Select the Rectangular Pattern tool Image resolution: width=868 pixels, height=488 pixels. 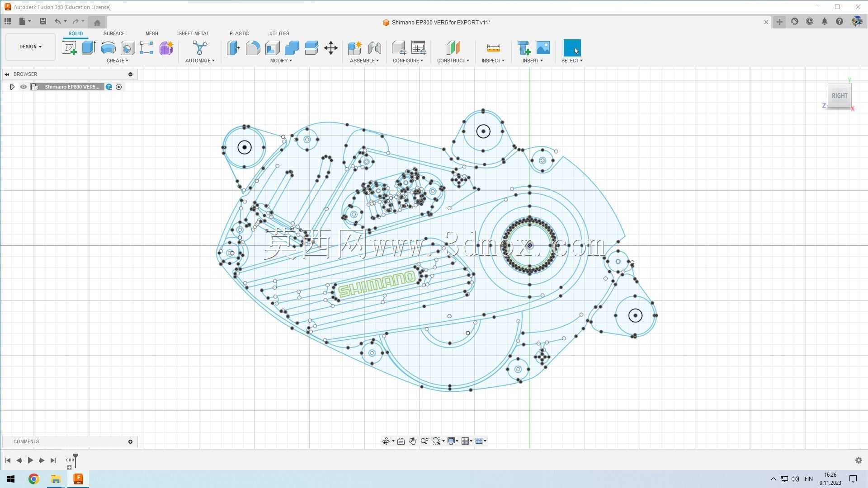pyautogui.click(x=146, y=48)
